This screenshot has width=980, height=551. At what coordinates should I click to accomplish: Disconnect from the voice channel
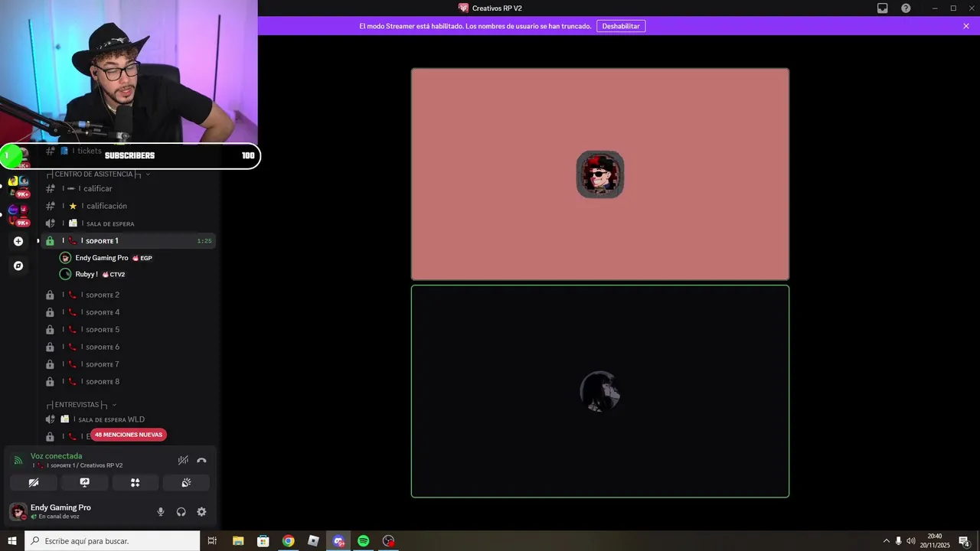[201, 461]
